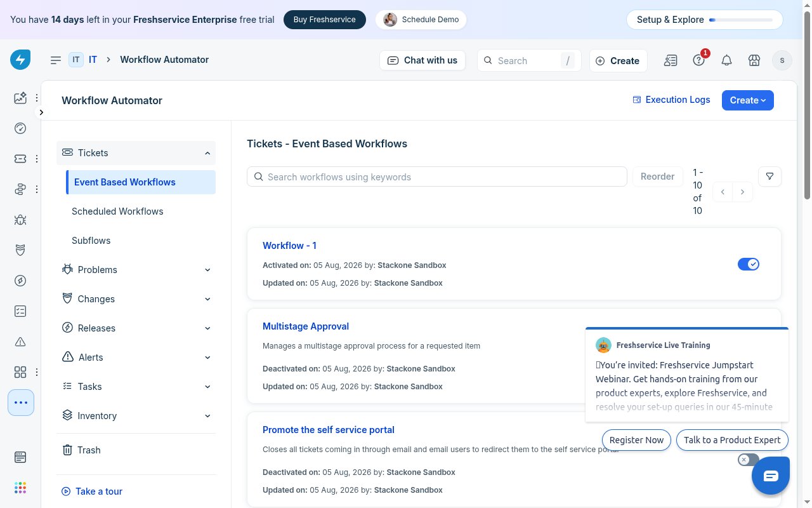The width and height of the screenshot is (812, 508).
Task: Open the Workflow - 1 link
Action: coord(289,246)
